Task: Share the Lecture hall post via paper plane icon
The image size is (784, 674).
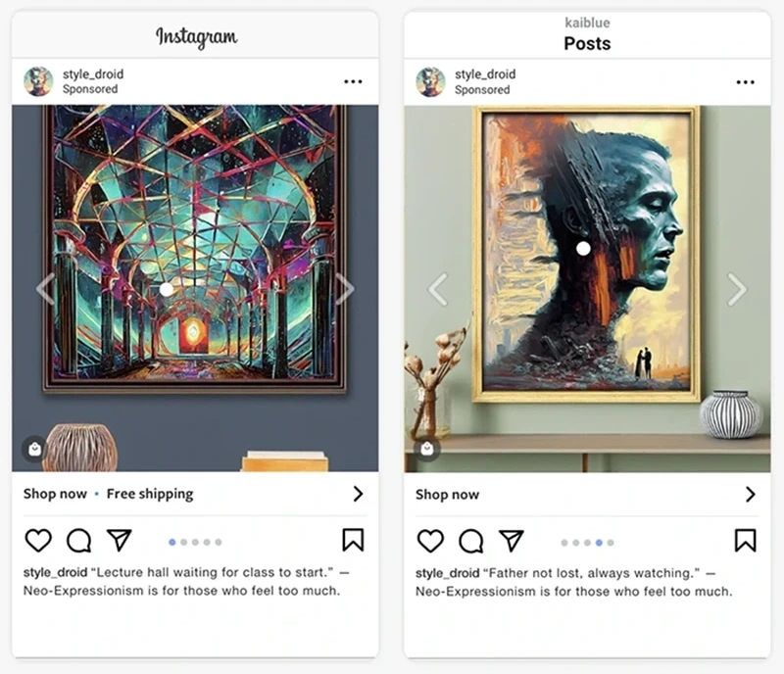Action: [120, 540]
